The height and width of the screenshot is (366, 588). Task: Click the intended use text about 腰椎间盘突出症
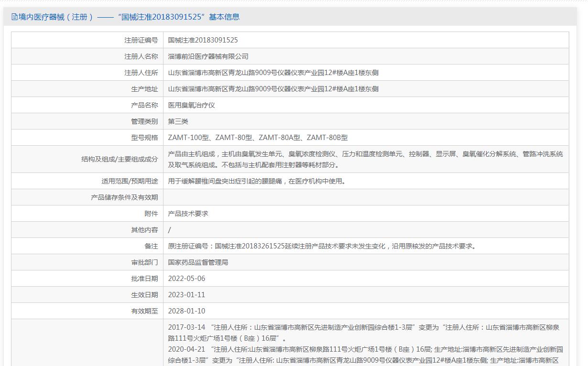pos(256,181)
